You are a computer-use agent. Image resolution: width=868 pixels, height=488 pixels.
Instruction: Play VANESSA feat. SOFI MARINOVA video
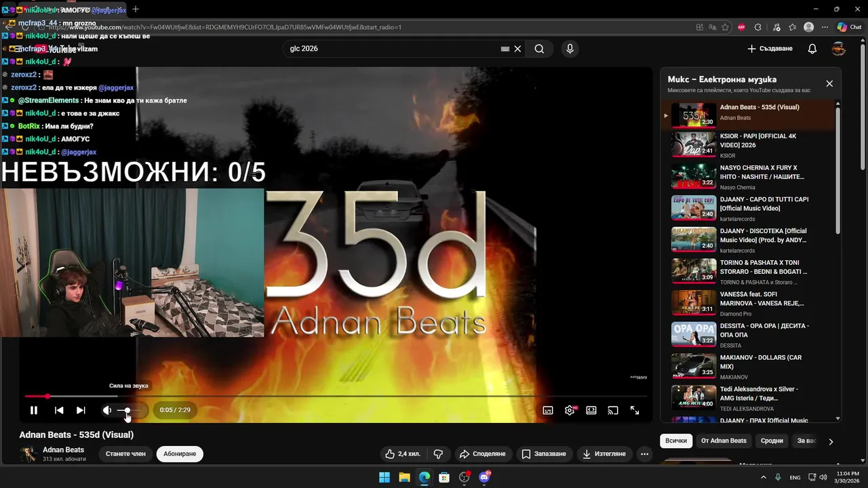pyautogui.click(x=747, y=304)
